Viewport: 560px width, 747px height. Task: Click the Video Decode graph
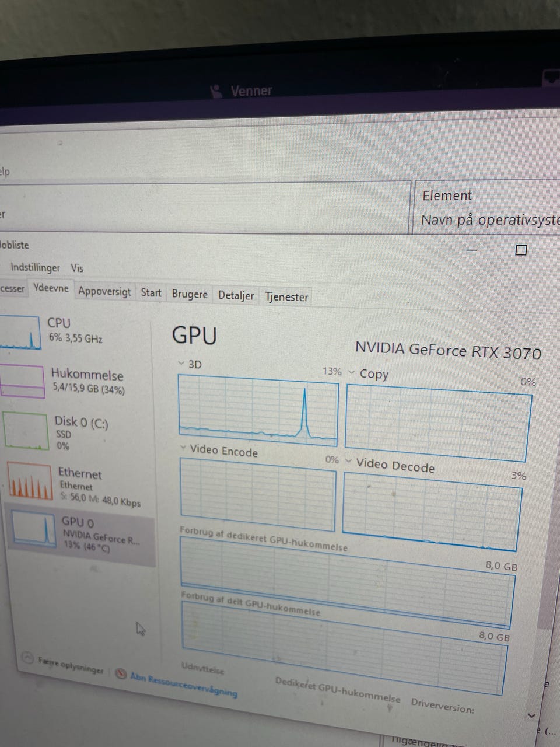click(432, 512)
